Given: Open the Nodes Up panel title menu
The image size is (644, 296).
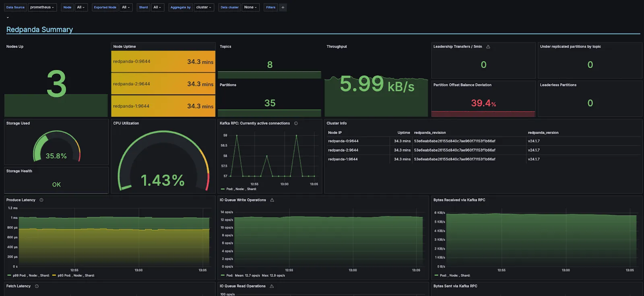Looking at the screenshot, I should [x=15, y=47].
